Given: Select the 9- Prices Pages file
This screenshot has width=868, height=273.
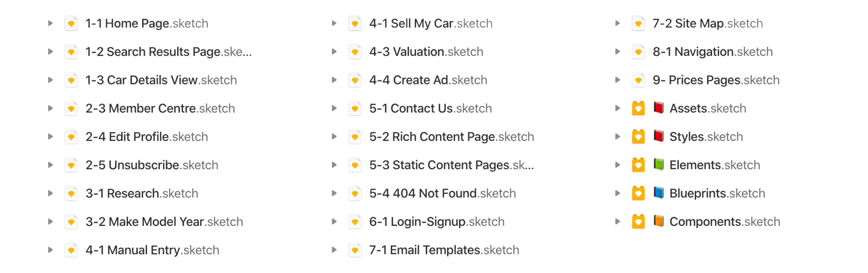Looking at the screenshot, I should (x=716, y=80).
